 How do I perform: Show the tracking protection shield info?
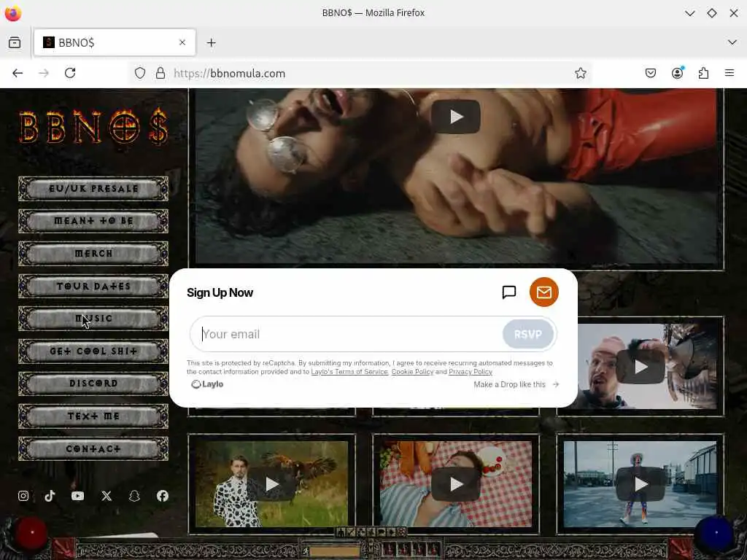[140, 74]
